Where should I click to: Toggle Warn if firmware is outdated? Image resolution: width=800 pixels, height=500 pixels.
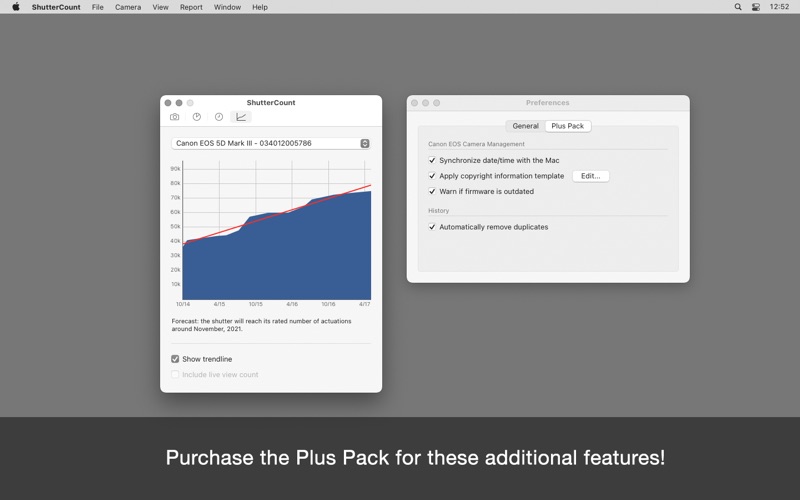tap(432, 191)
